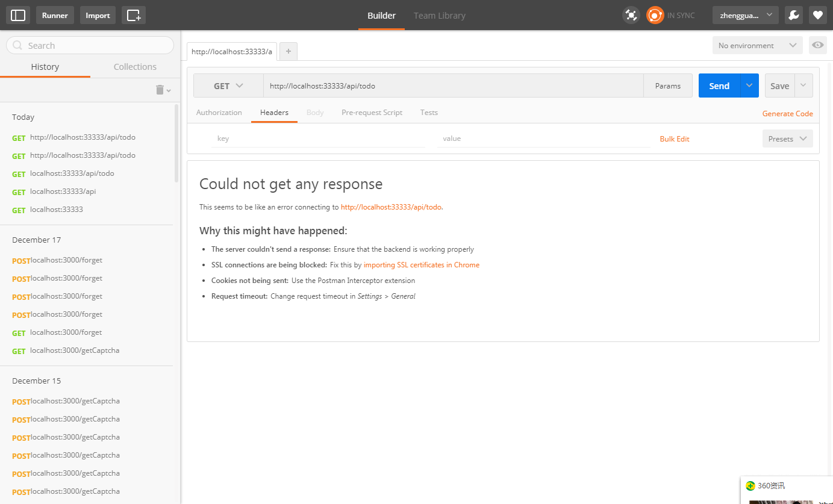Open the importing SSL certificates in Chrome link
Screen dimensions: 833x504
422,265
